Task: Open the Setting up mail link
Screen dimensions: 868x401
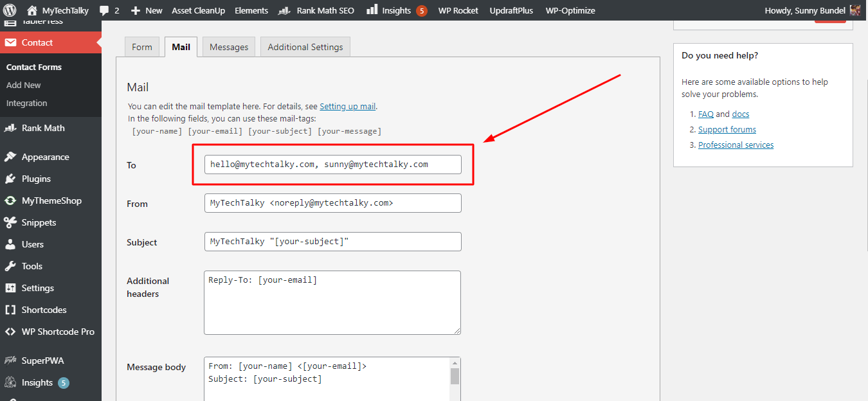Action: (347, 106)
